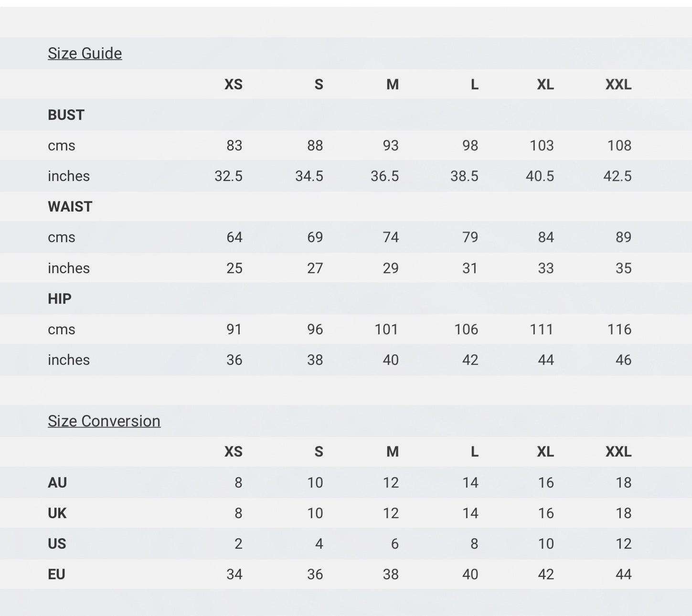The height and width of the screenshot is (616, 692).
Task: Select waist cms value 79 for L
Action: 470,237
